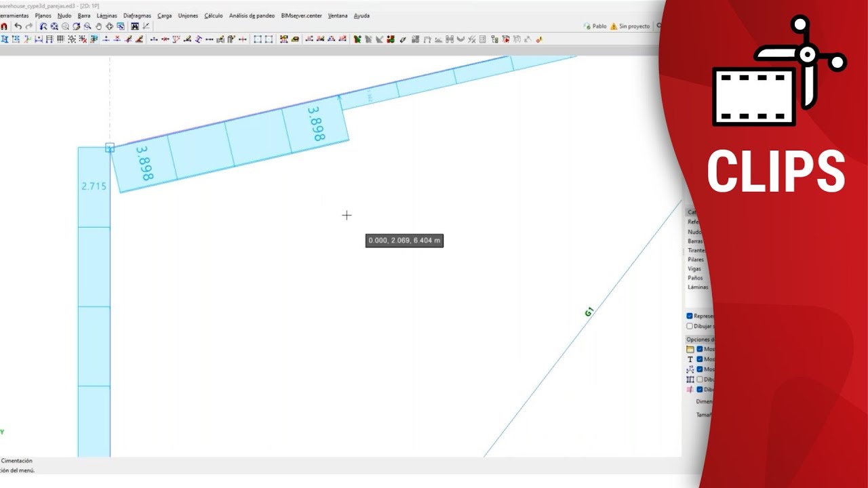Click the previous zoom magnifier icon
Viewport: 868px width, 488px height.
43,26
